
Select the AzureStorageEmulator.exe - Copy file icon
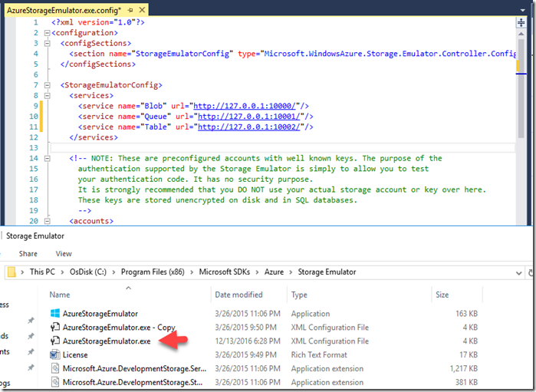(x=55, y=328)
